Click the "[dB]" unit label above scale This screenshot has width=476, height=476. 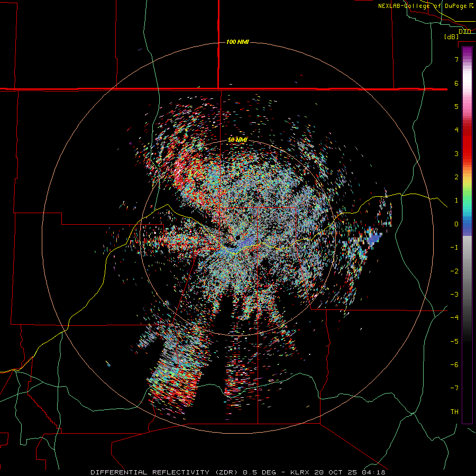452,36
